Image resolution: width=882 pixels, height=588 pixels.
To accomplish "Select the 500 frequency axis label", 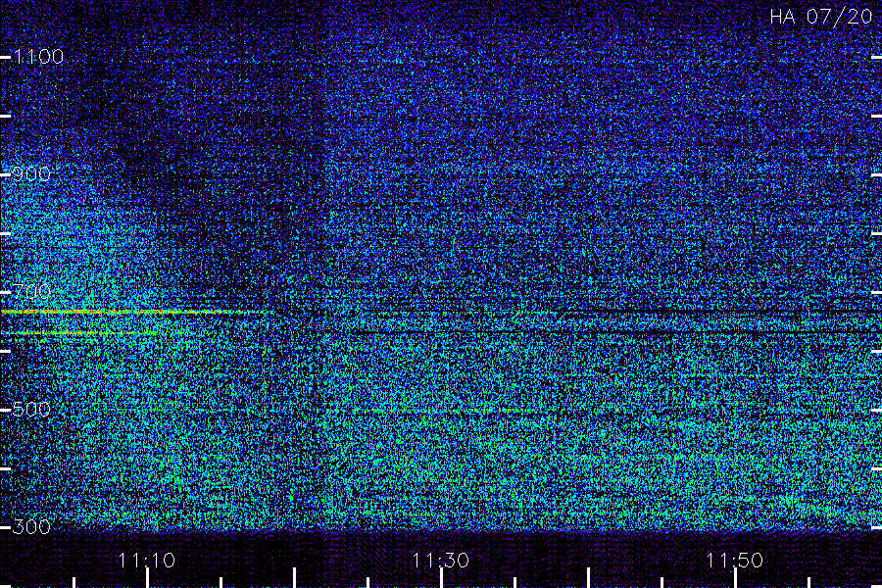I will pyautogui.click(x=31, y=410).
